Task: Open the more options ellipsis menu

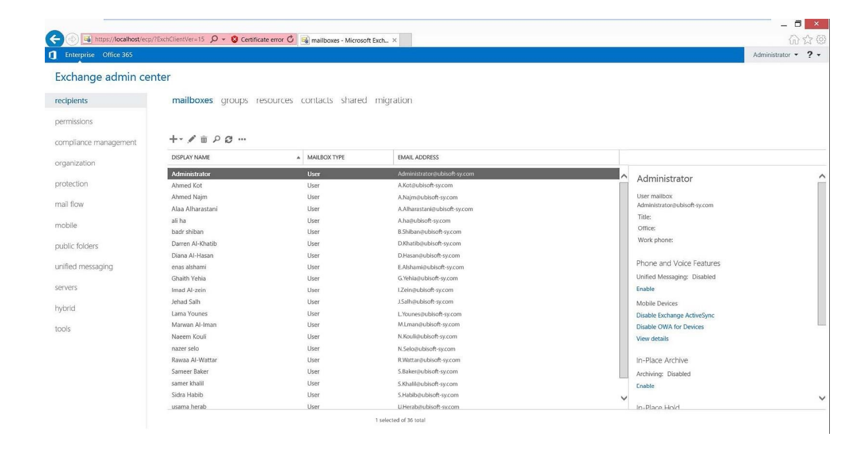Action: pyautogui.click(x=242, y=140)
